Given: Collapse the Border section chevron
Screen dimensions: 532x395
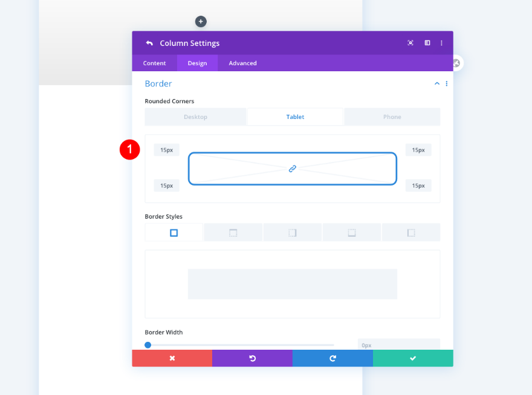Looking at the screenshot, I should pos(437,83).
